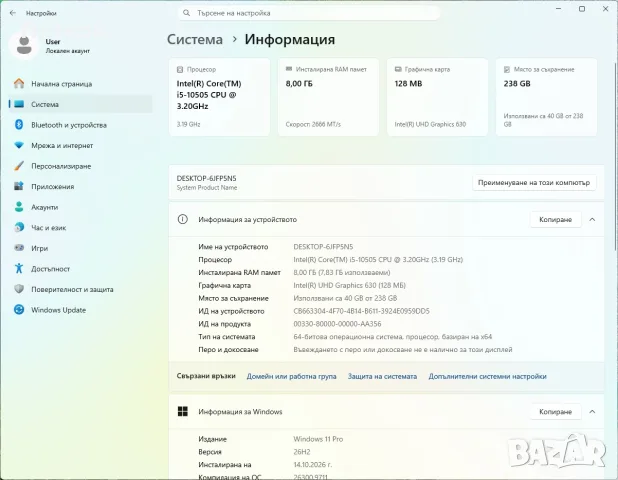Click the ИД на устройството value

pyautogui.click(x=361, y=311)
